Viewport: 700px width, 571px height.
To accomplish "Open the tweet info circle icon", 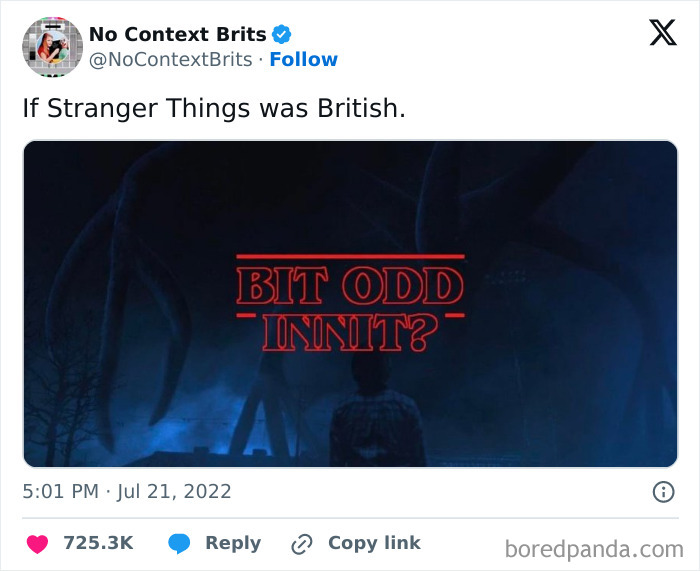I will pos(662,491).
